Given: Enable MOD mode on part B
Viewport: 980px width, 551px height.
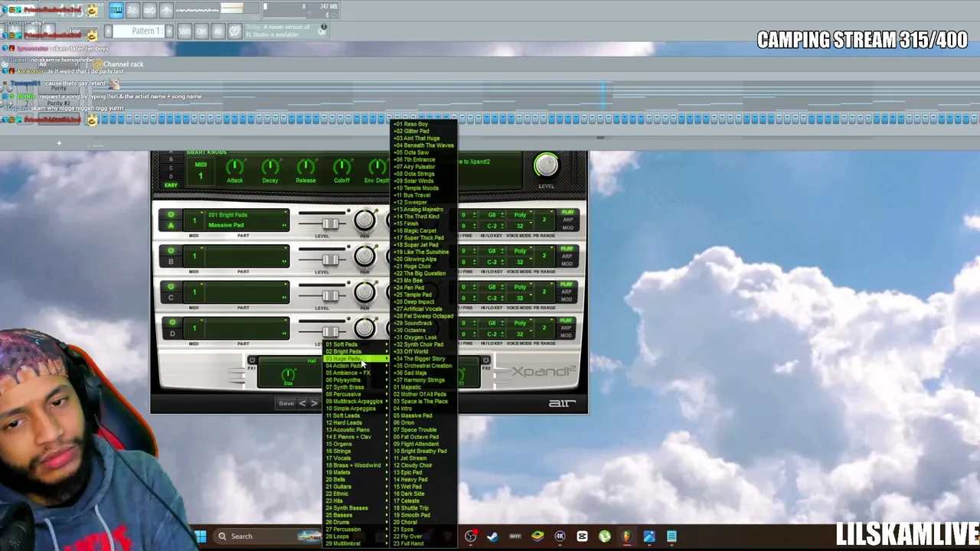Looking at the screenshot, I should [567, 264].
